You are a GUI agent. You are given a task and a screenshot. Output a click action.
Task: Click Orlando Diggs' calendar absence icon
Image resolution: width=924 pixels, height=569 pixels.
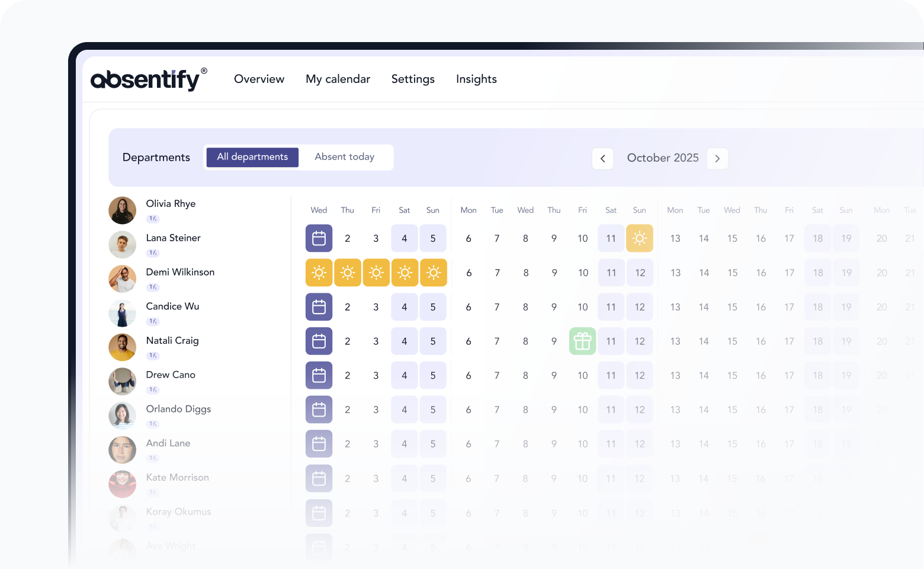tap(319, 410)
